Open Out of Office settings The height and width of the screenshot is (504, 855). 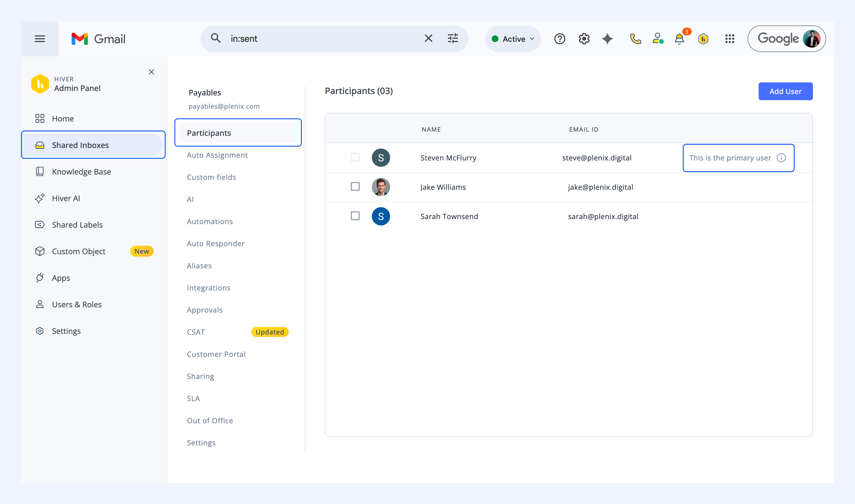pos(210,420)
